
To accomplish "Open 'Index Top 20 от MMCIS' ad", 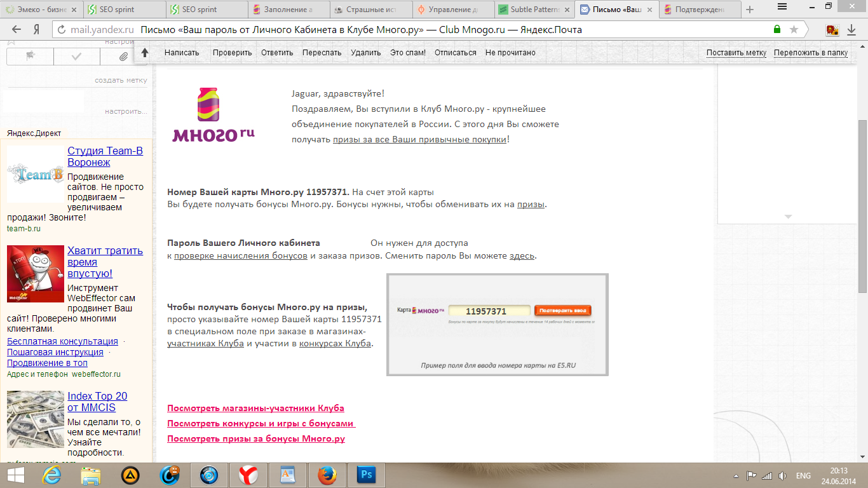I will pyautogui.click(x=97, y=402).
